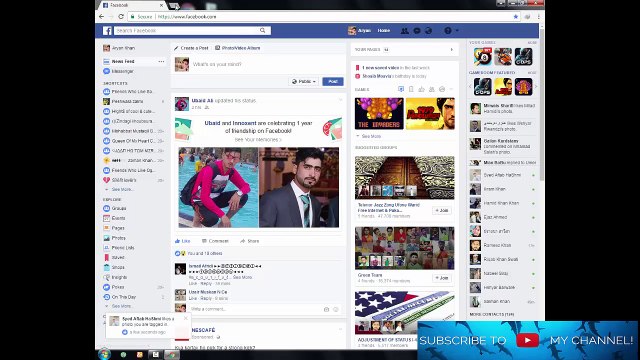
Task: Click the Windows Start button
Action: (104, 354)
